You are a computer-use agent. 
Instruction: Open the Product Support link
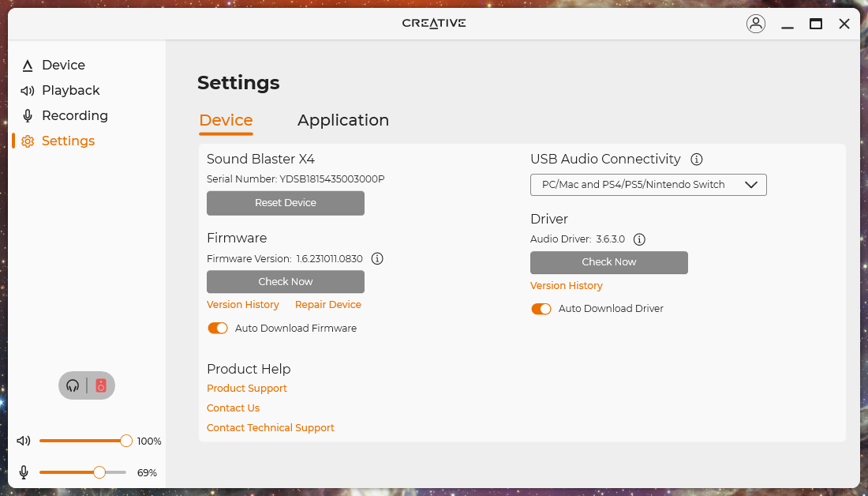[x=246, y=389]
